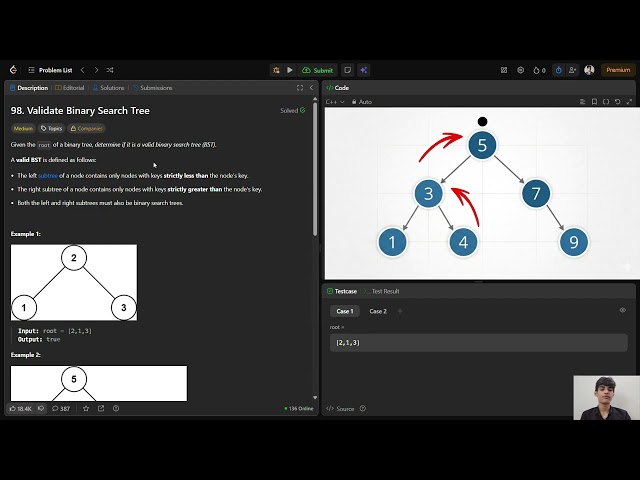
Task: Open the layout grid icon
Action: click(x=504, y=70)
